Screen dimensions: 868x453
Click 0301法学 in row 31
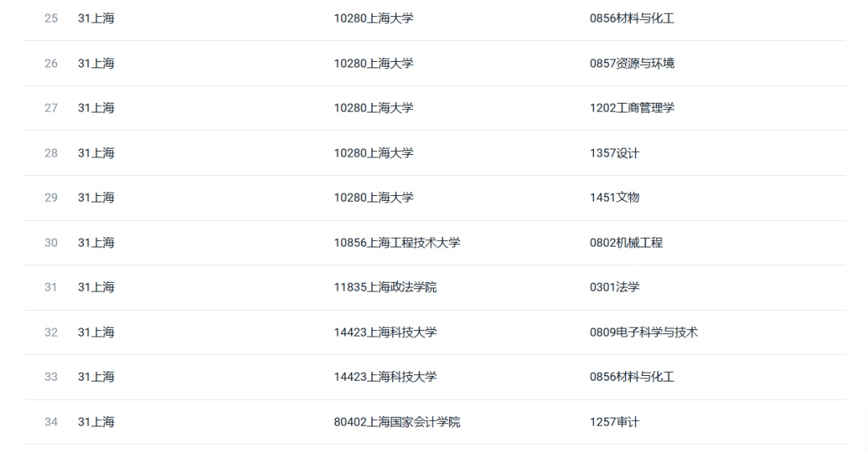614,287
